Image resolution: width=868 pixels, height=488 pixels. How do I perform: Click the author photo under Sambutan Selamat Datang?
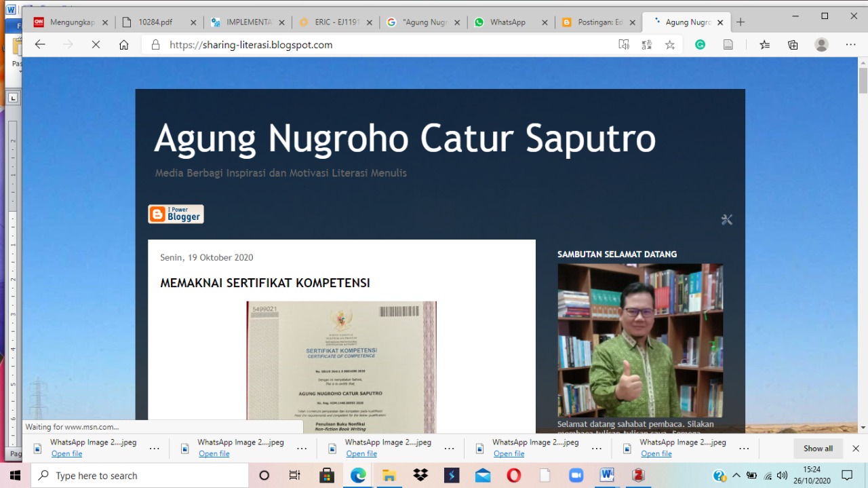[x=640, y=341]
